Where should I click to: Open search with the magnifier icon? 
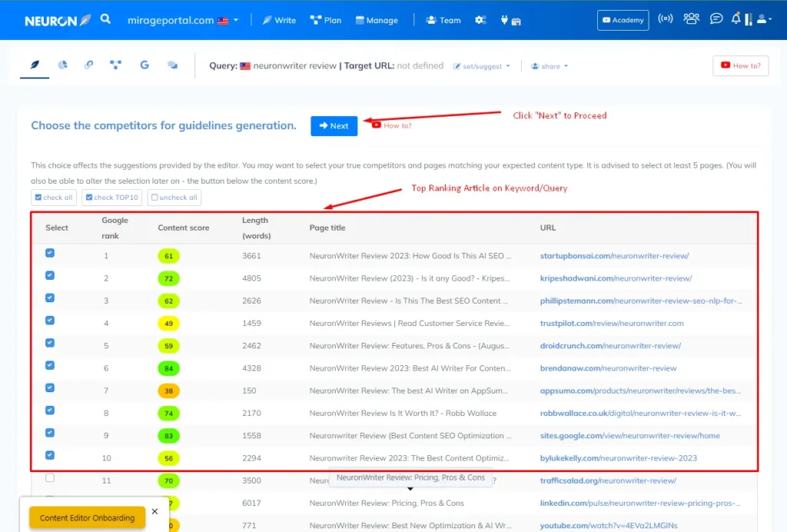(105, 19)
